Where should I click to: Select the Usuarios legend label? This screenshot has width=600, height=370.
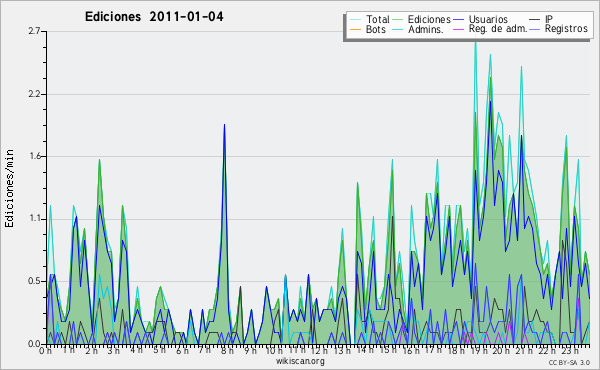[488, 19]
